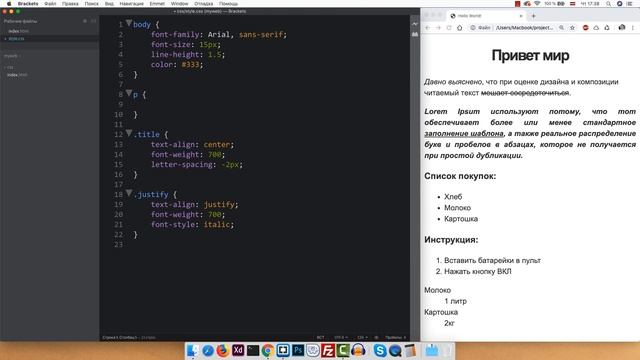Select style.css in working files
This screenshot has height=360, width=640.
click(16, 39)
